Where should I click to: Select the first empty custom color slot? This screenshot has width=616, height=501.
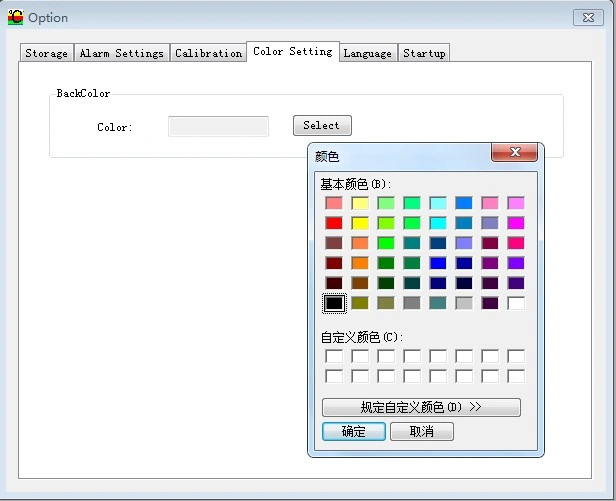click(x=334, y=356)
